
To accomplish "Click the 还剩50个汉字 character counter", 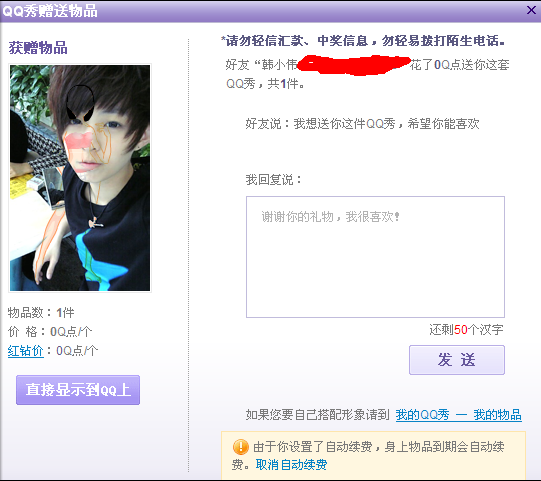I will [466, 330].
